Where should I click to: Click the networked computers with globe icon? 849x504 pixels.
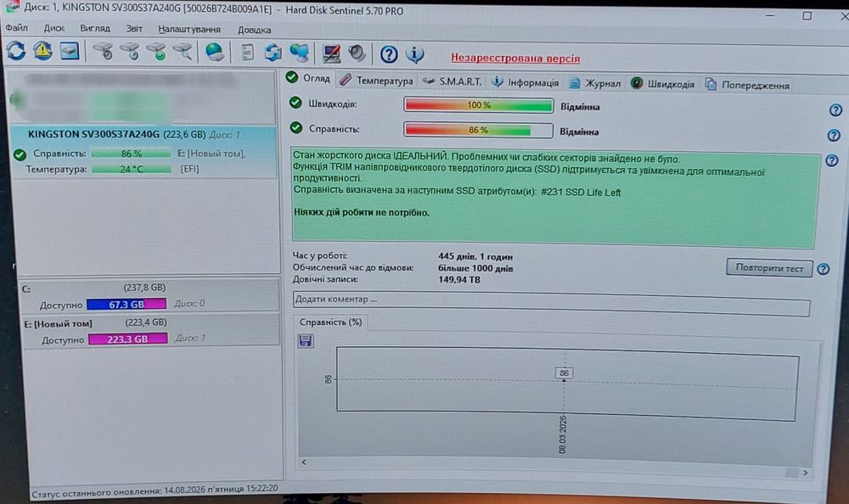click(x=300, y=53)
